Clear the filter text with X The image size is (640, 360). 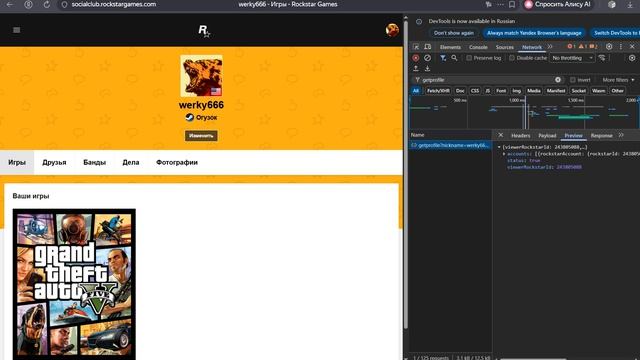(558, 80)
